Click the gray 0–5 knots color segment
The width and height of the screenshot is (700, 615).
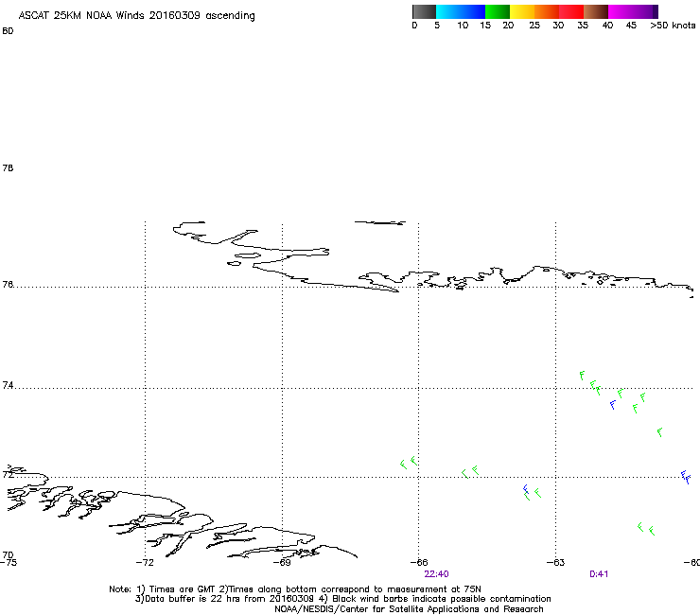tap(424, 11)
